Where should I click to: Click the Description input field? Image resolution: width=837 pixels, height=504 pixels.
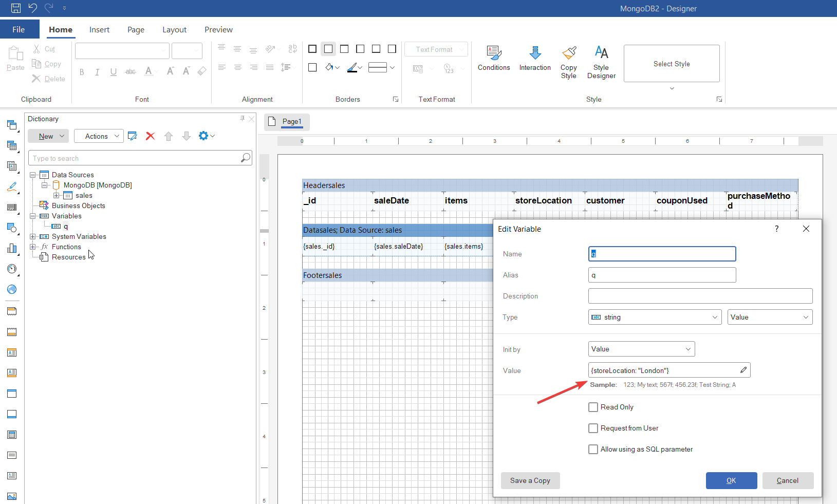[700, 296]
